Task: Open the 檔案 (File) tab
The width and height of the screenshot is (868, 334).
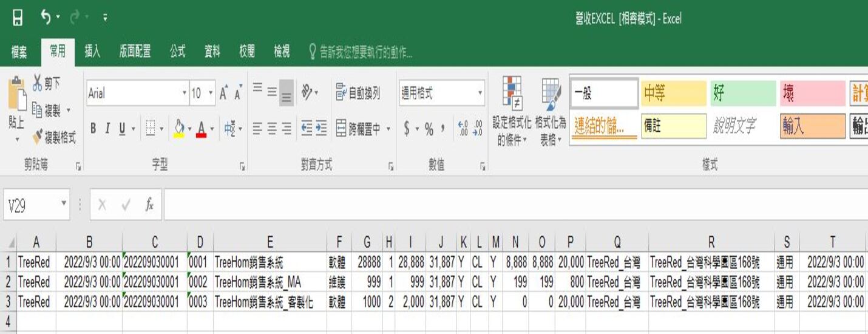Action: (19, 52)
